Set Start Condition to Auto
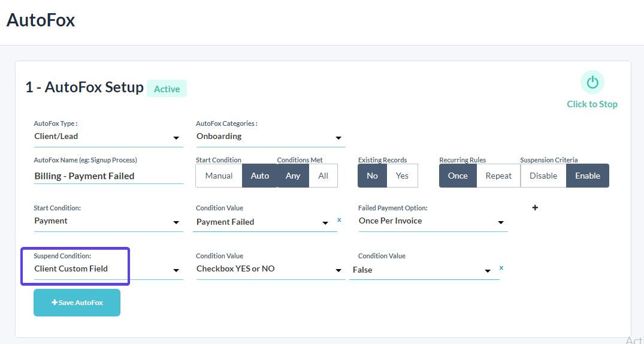The image size is (644, 344). (259, 176)
